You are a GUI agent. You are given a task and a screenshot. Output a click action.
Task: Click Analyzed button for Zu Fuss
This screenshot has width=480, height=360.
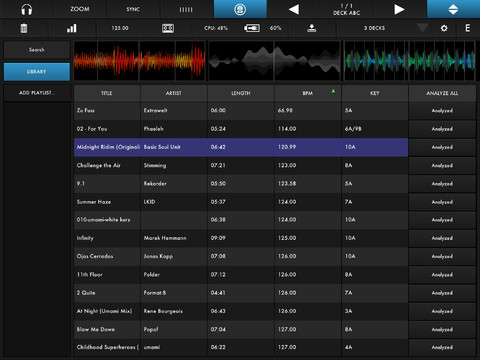tap(442, 111)
